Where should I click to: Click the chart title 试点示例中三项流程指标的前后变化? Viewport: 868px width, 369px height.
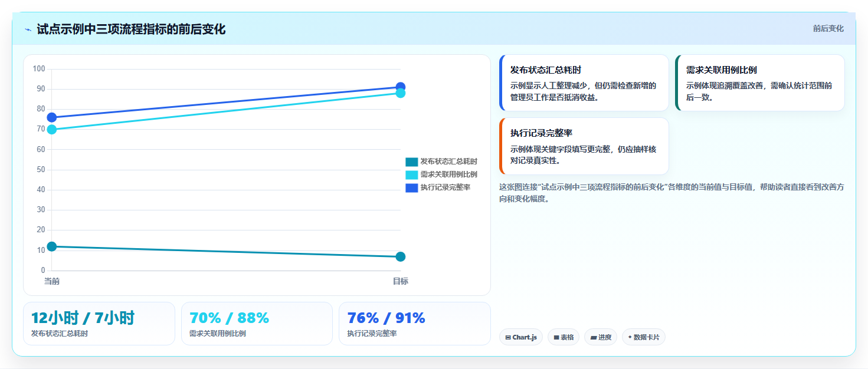click(131, 29)
